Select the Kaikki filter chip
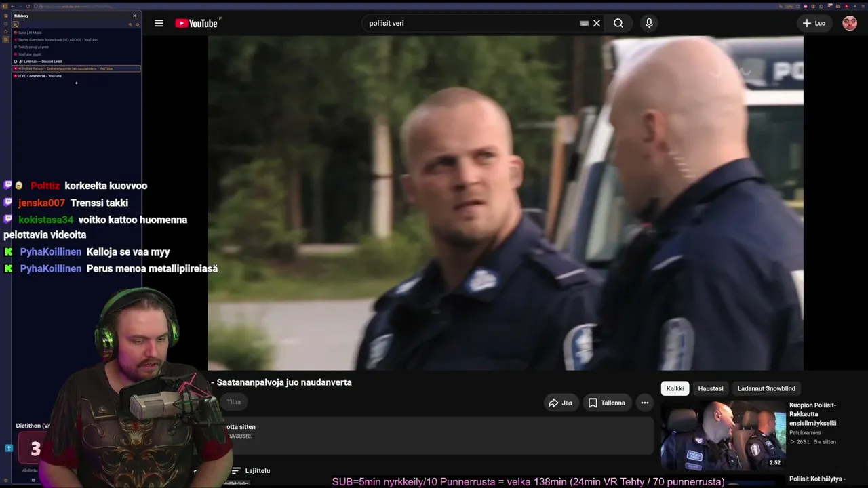This screenshot has height=488, width=868. [675, 388]
